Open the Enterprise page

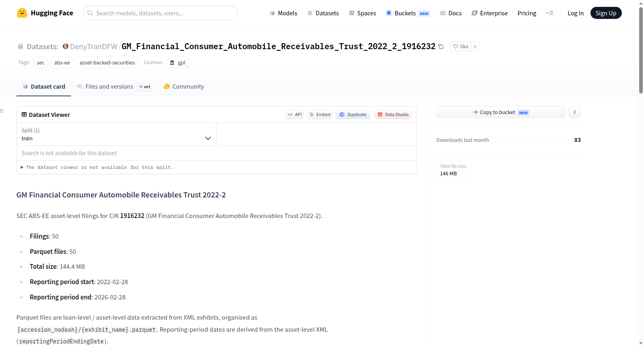(489, 13)
